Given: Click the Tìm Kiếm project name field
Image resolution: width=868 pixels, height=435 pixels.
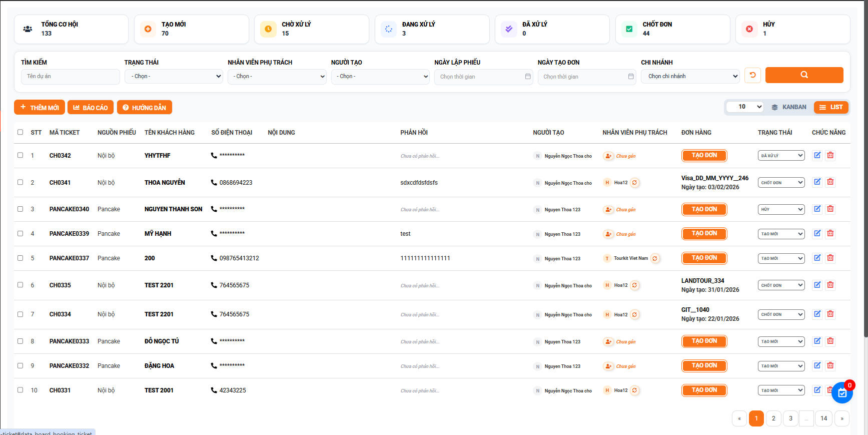Looking at the screenshot, I should coord(70,77).
